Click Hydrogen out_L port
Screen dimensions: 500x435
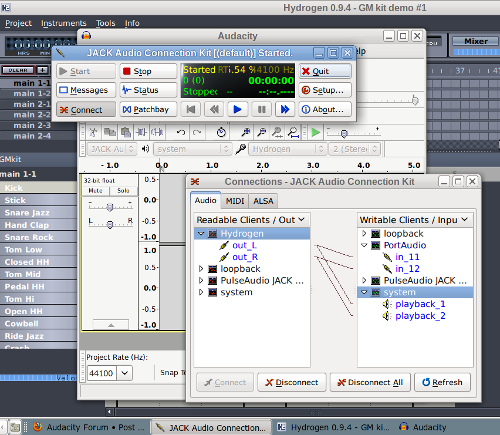click(x=244, y=245)
